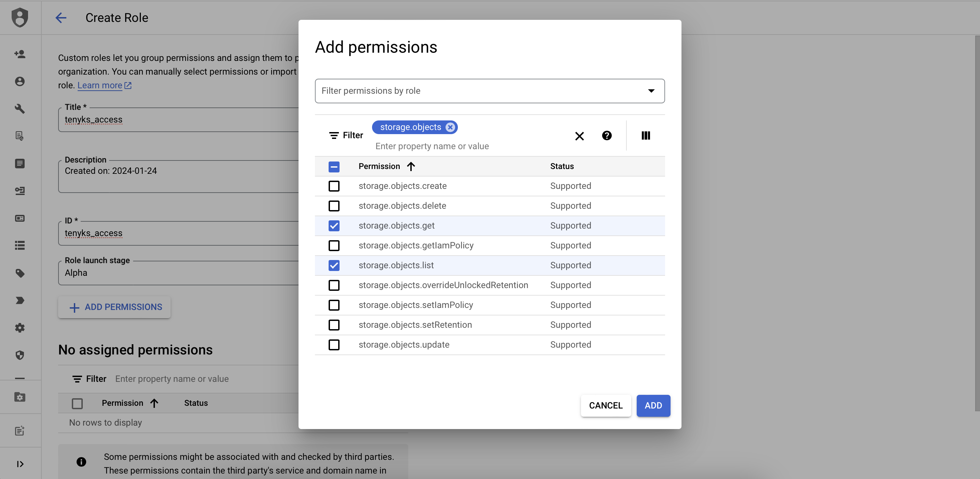Screen dimensions: 980x479
Task: Toggle storage.objects.get checkbox
Action: pos(334,225)
